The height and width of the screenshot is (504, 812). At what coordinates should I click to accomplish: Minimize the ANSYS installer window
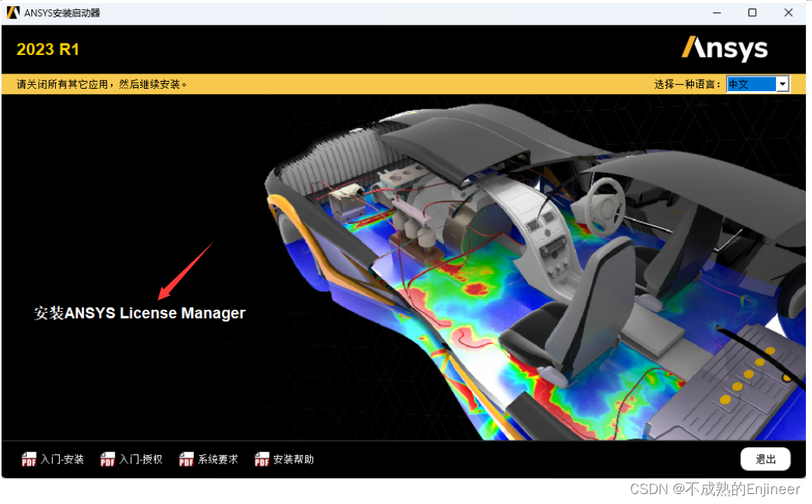[716, 12]
